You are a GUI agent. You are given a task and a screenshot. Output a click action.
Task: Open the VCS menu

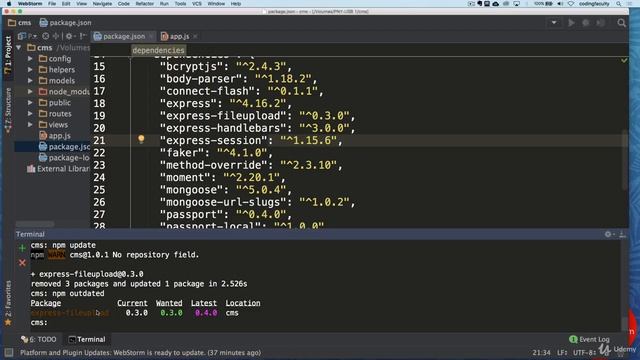click(x=196, y=4)
